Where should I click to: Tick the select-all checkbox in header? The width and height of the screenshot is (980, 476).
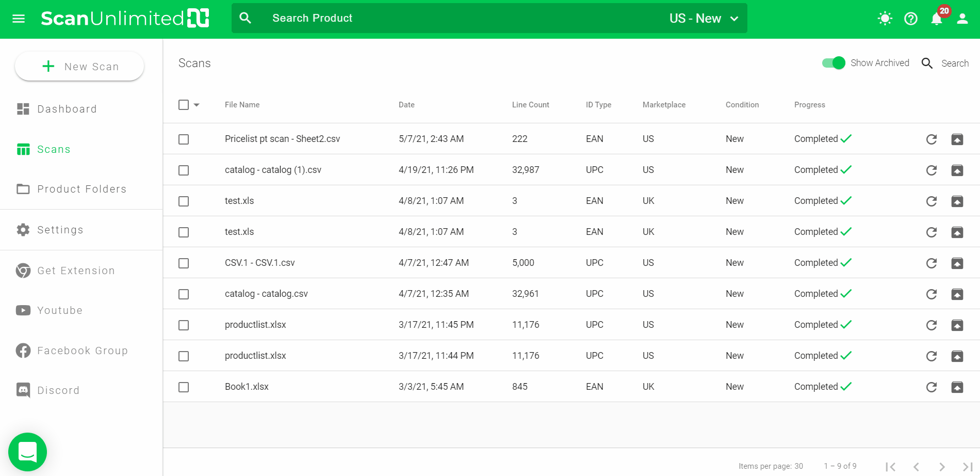point(184,105)
